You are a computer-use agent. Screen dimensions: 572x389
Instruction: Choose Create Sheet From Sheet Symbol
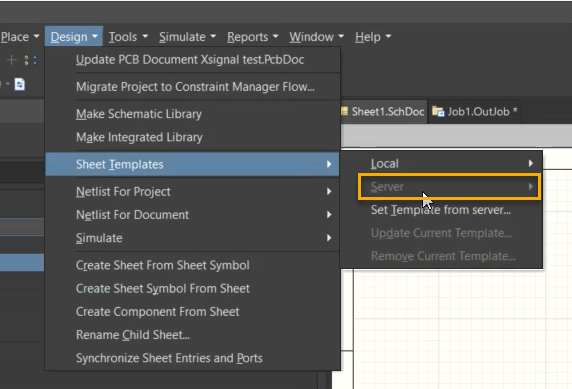click(x=193, y=265)
